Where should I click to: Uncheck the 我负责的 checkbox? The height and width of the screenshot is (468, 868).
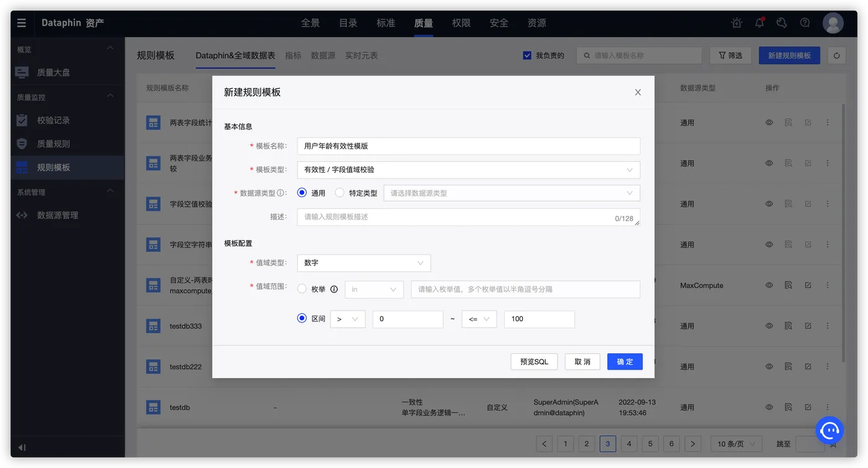[x=528, y=56]
